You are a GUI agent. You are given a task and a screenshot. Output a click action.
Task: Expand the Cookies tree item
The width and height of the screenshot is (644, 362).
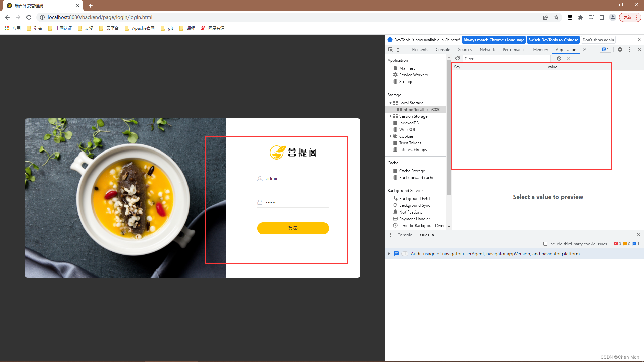click(x=390, y=136)
